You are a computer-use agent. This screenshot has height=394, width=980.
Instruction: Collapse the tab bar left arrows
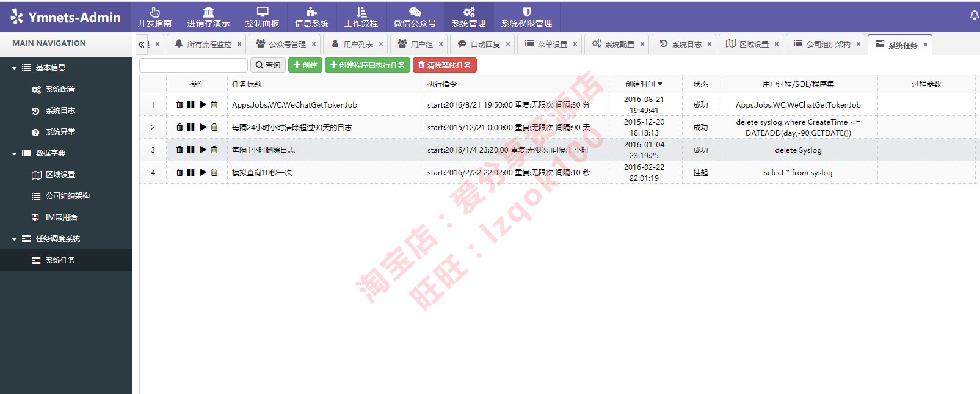(x=141, y=44)
